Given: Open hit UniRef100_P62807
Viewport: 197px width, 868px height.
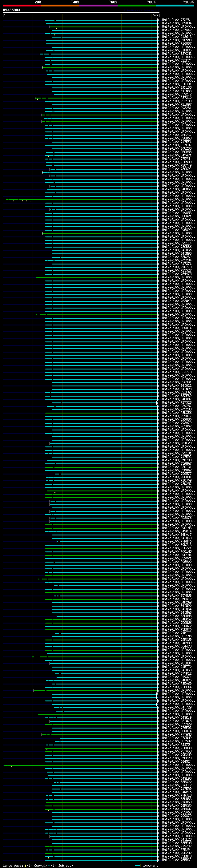Looking at the screenshot, I should 177,426.
